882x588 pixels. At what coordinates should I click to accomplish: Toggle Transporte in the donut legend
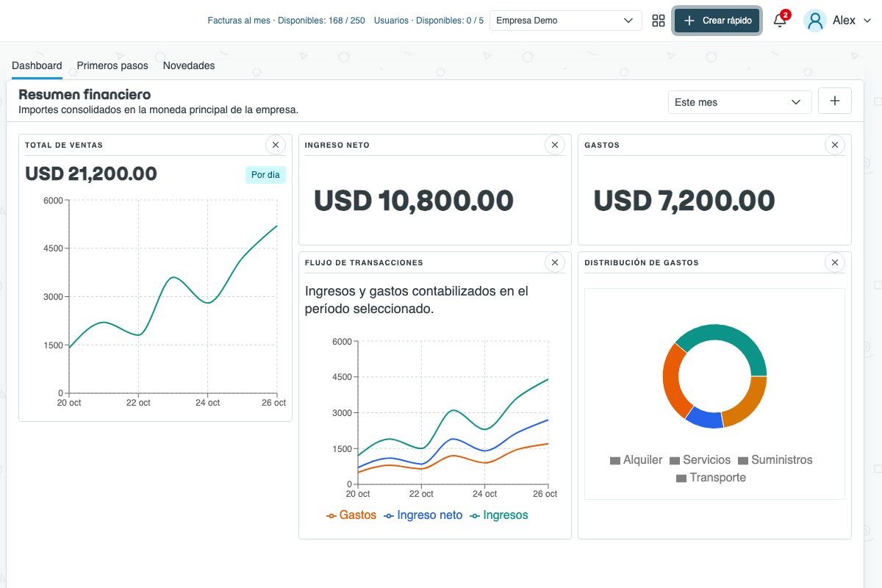click(x=711, y=478)
